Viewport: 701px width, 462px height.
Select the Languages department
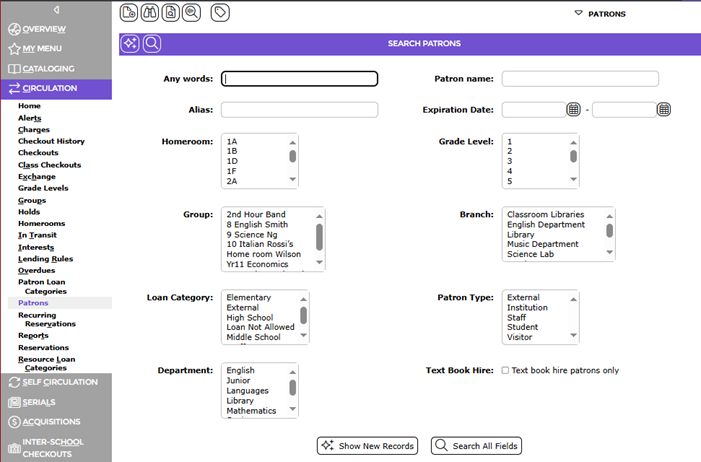point(247,390)
